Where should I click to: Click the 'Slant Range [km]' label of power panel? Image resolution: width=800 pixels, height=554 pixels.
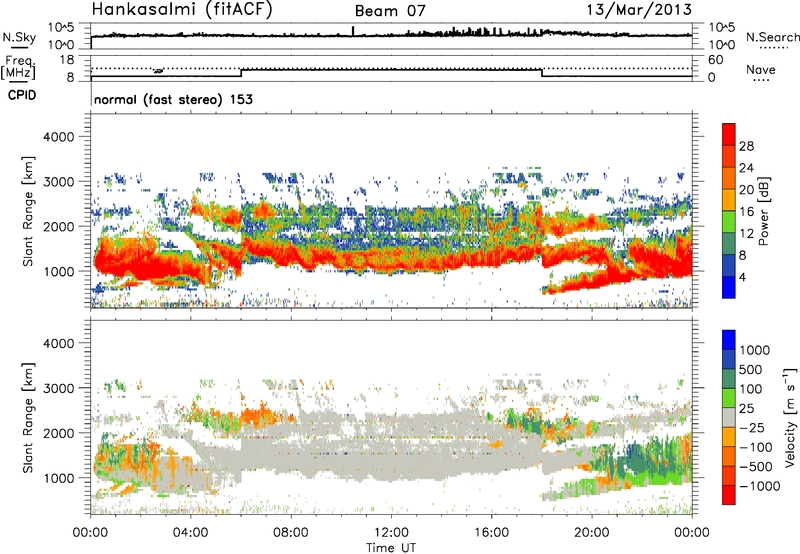pos(28,211)
